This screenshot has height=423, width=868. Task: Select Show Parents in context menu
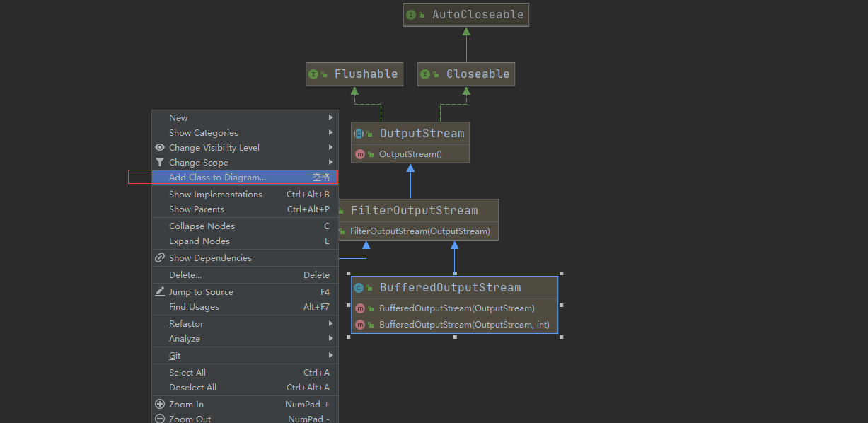[x=245, y=209]
